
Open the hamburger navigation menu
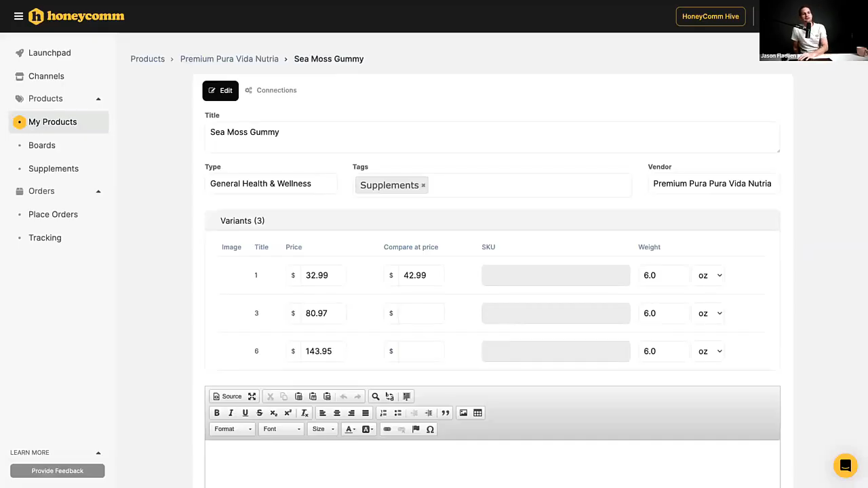coord(18,16)
